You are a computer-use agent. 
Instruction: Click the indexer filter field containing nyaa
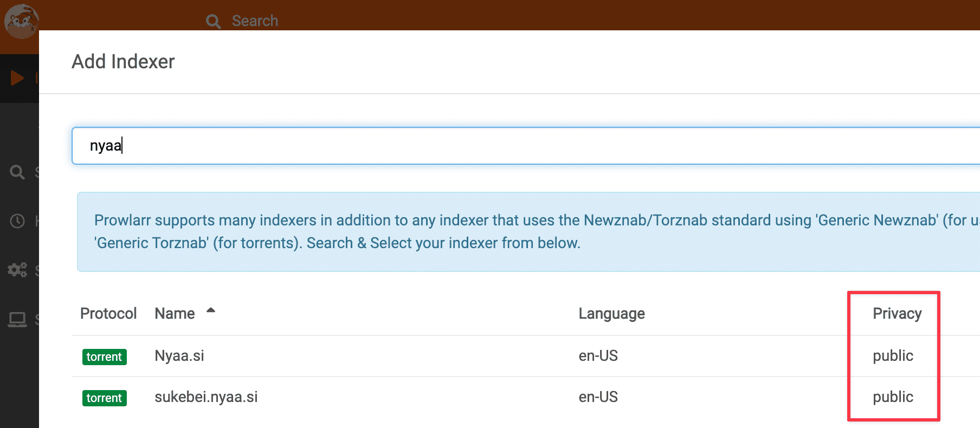tap(526, 146)
